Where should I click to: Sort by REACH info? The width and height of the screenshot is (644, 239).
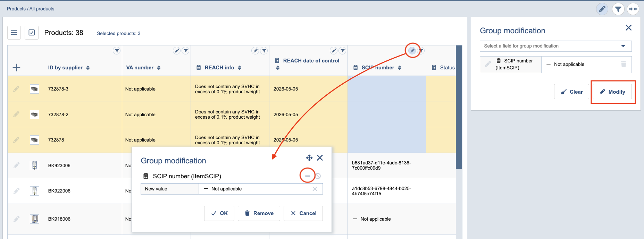coord(240,68)
